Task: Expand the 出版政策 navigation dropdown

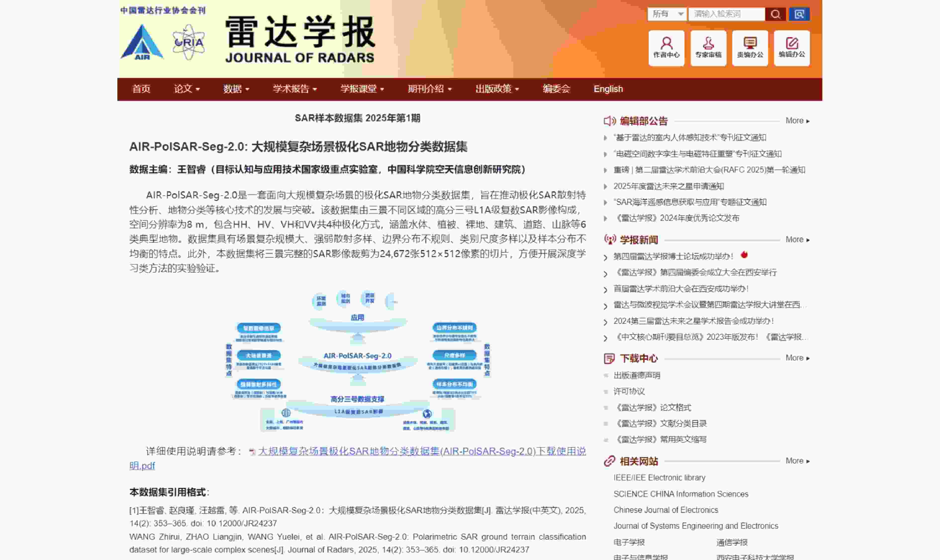Action: (497, 89)
